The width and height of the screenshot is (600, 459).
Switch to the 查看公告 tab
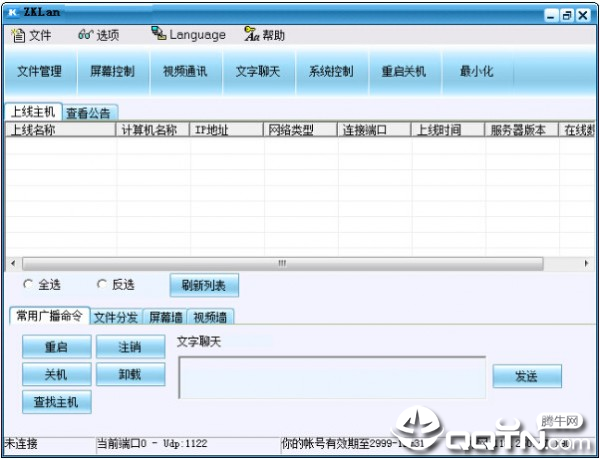(x=89, y=113)
